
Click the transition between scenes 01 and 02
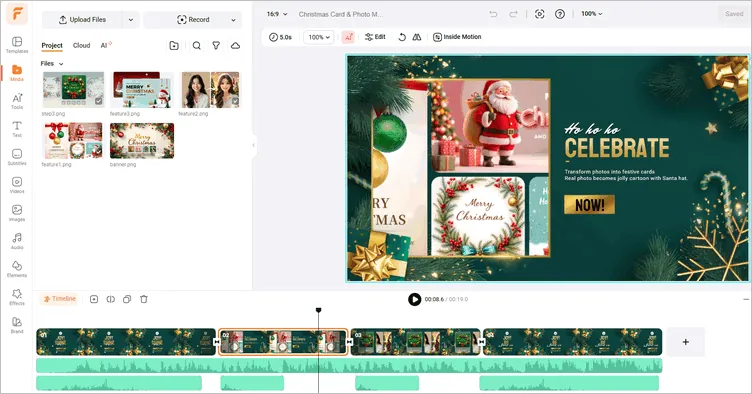[217, 342]
